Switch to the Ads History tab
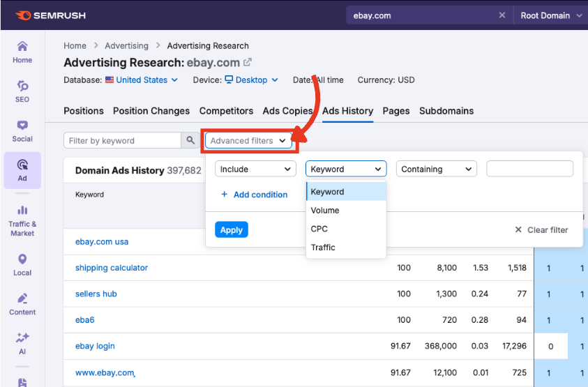Screen dimensions: 588x387 [x=347, y=111]
